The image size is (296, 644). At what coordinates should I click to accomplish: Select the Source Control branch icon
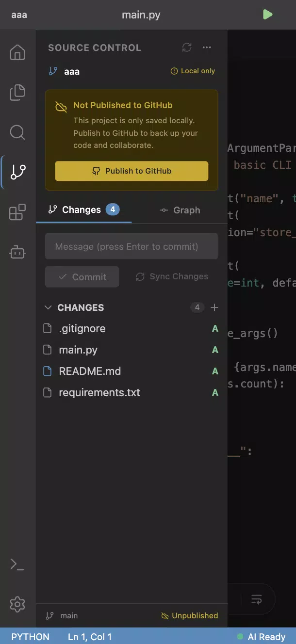tap(18, 172)
